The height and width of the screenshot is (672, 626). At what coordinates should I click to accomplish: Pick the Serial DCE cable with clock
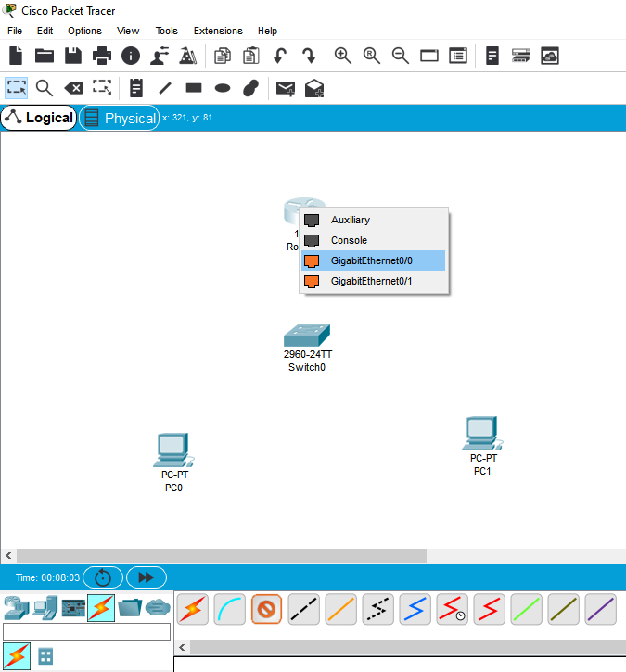(x=452, y=609)
